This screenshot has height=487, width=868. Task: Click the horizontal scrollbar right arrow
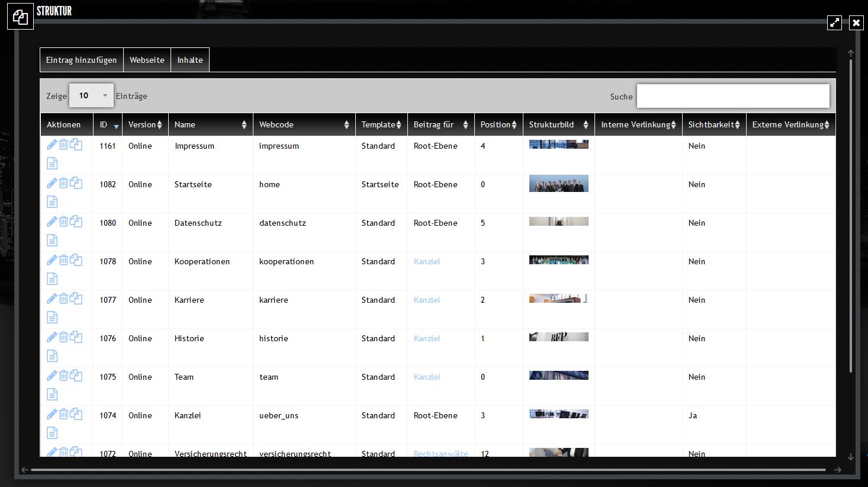(x=838, y=470)
